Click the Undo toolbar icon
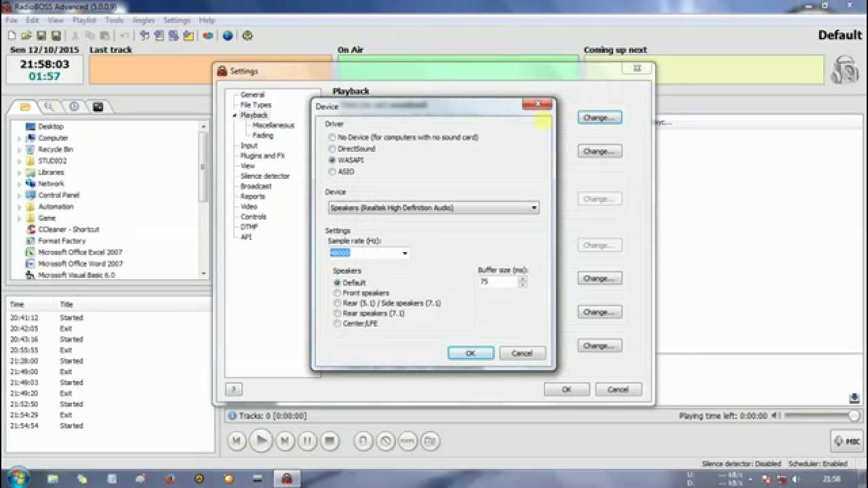Viewport: 868px width, 488px height. [125, 35]
